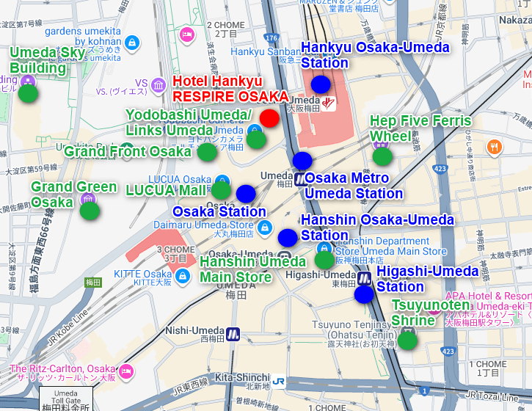532x411 pixels.
Task: Click the Umeda Toll Gate box
Action: 66,399
